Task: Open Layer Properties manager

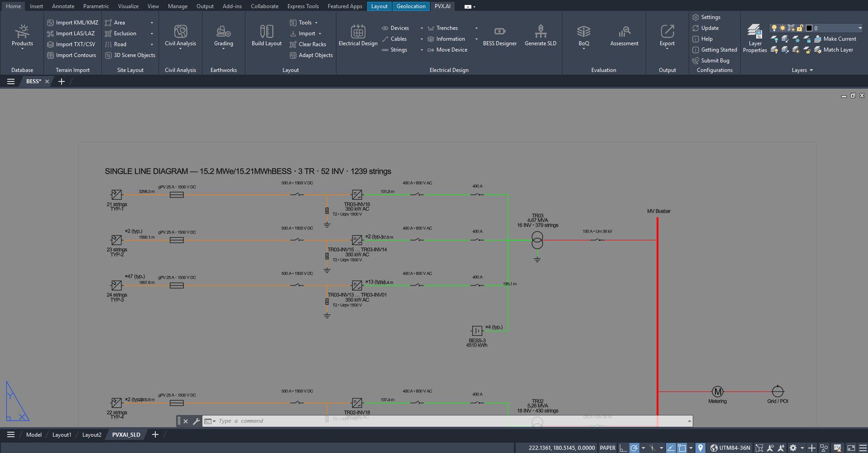Action: [755, 38]
